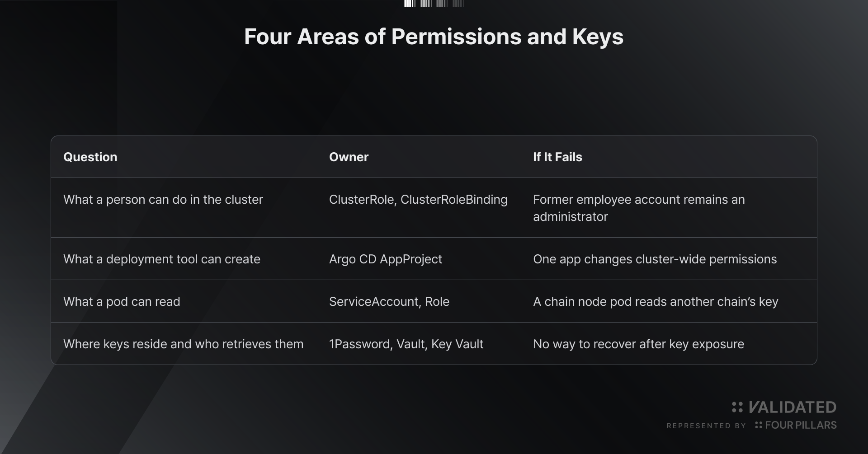
Task: Click the Argo CD AppProject cell
Action: click(386, 259)
